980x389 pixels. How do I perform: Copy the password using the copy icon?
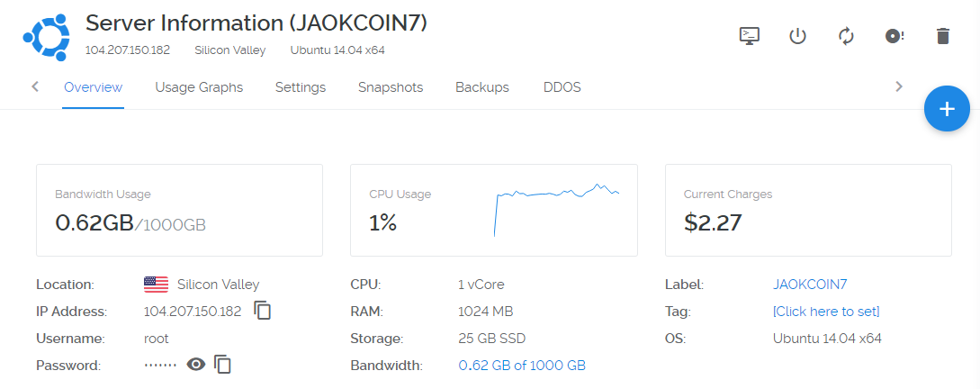coord(222,364)
